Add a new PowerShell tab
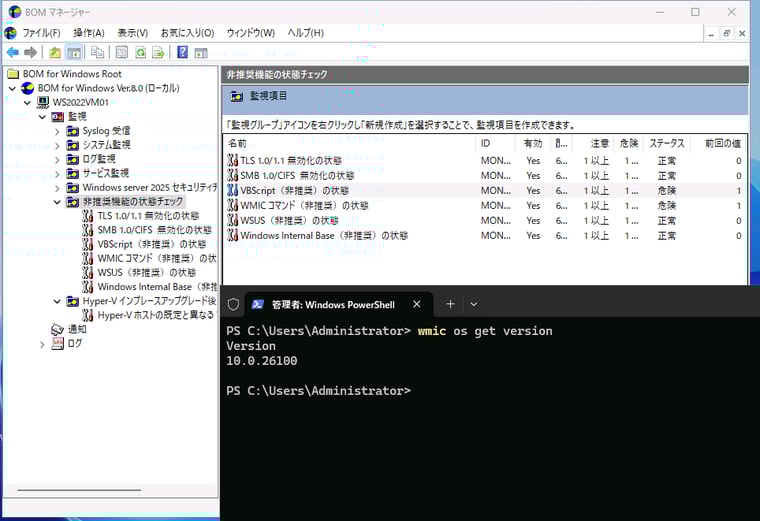760x521 pixels. (450, 304)
